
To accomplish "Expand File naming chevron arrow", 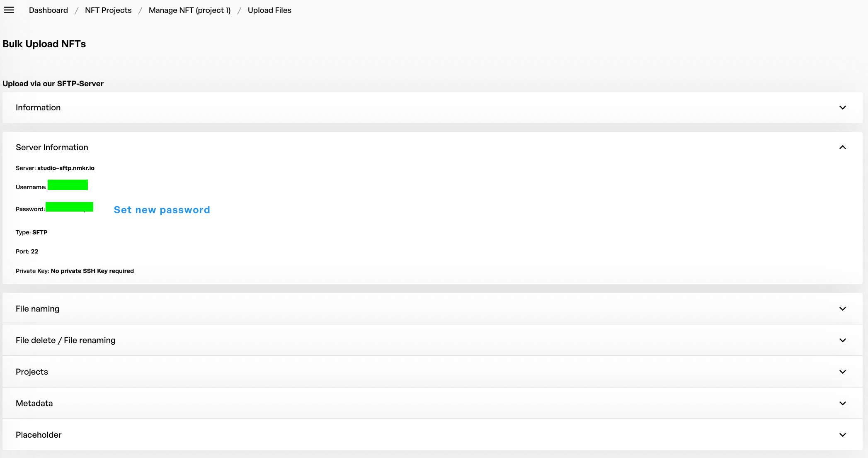I will click(x=842, y=309).
